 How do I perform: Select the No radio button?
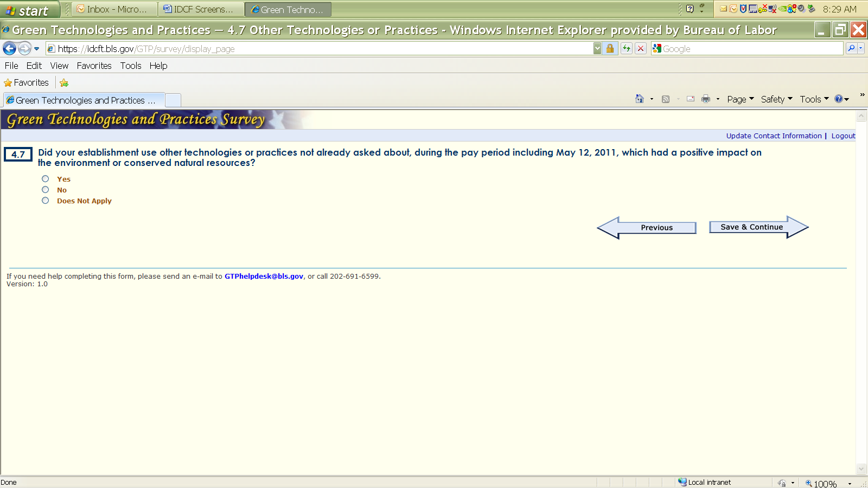point(46,190)
